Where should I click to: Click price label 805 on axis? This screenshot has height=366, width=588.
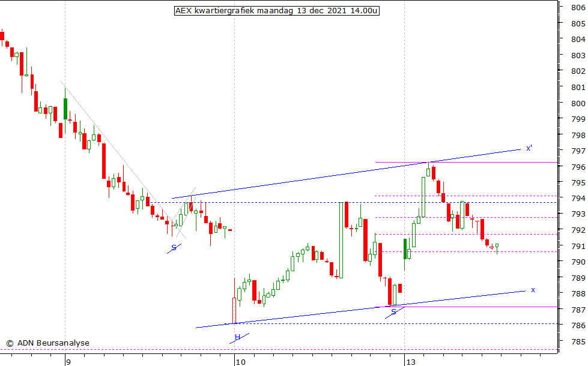[x=578, y=23]
